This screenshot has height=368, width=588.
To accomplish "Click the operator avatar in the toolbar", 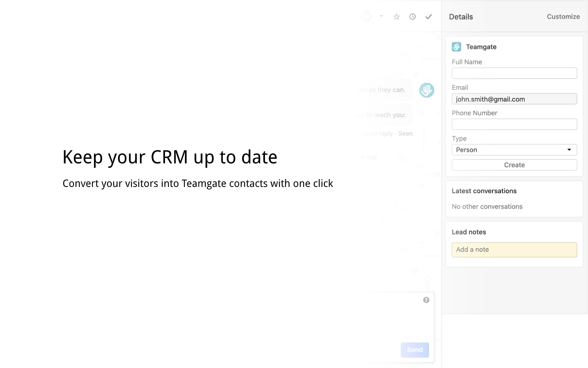I will coord(365,16).
